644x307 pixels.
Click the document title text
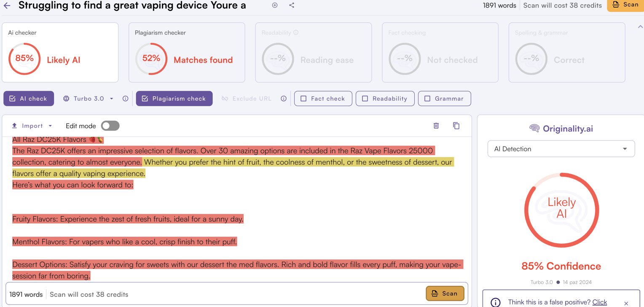(132, 5)
